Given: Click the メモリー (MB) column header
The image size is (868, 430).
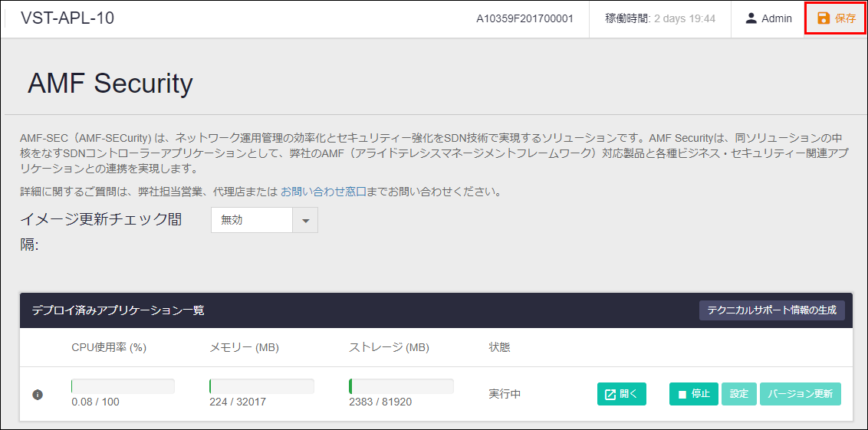Looking at the screenshot, I should [x=244, y=347].
